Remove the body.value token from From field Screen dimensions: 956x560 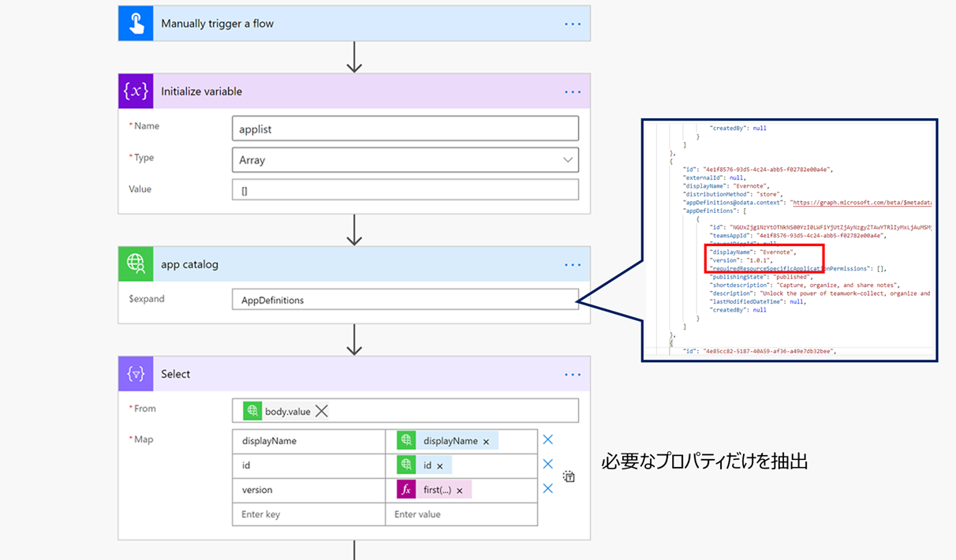click(322, 411)
